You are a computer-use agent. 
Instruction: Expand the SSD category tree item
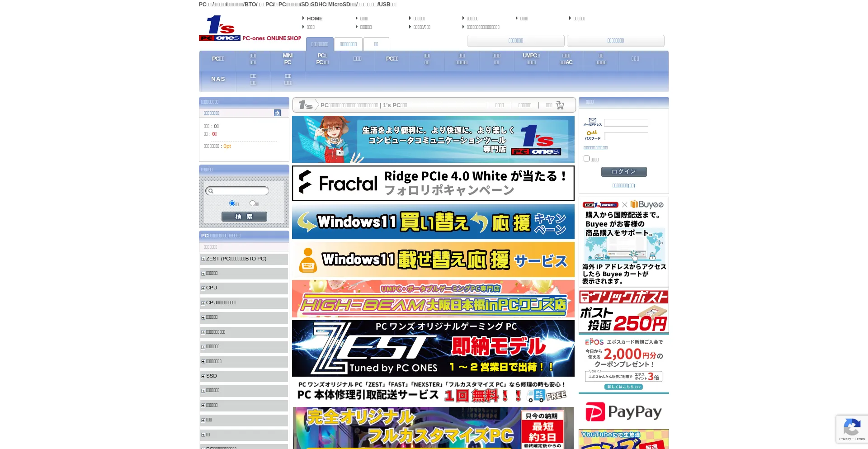[x=203, y=376]
